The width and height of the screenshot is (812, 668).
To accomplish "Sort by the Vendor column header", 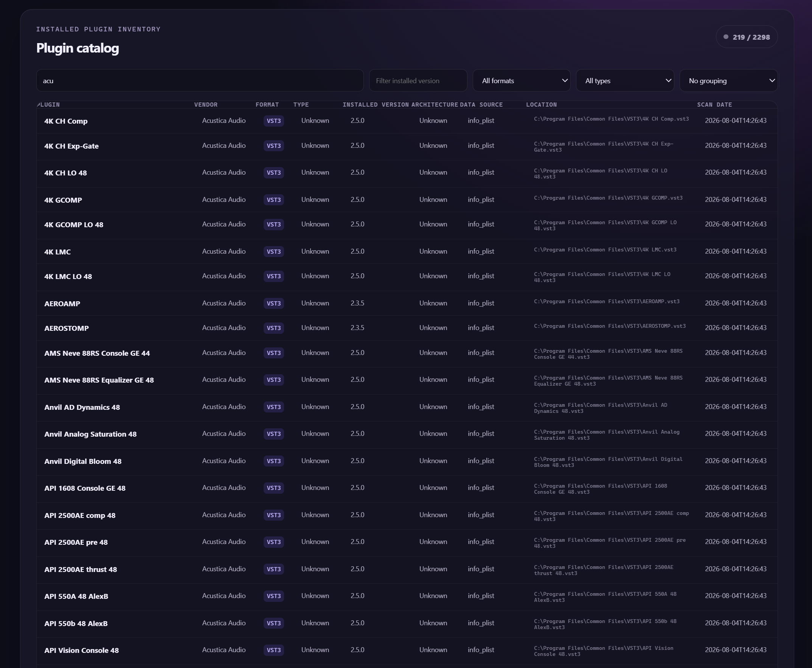I will [x=206, y=105].
